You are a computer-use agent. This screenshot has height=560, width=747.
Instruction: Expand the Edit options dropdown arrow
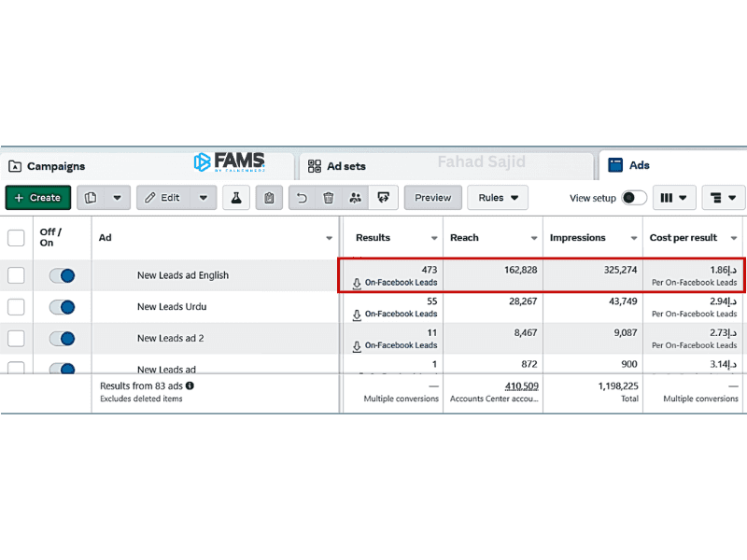click(x=204, y=198)
